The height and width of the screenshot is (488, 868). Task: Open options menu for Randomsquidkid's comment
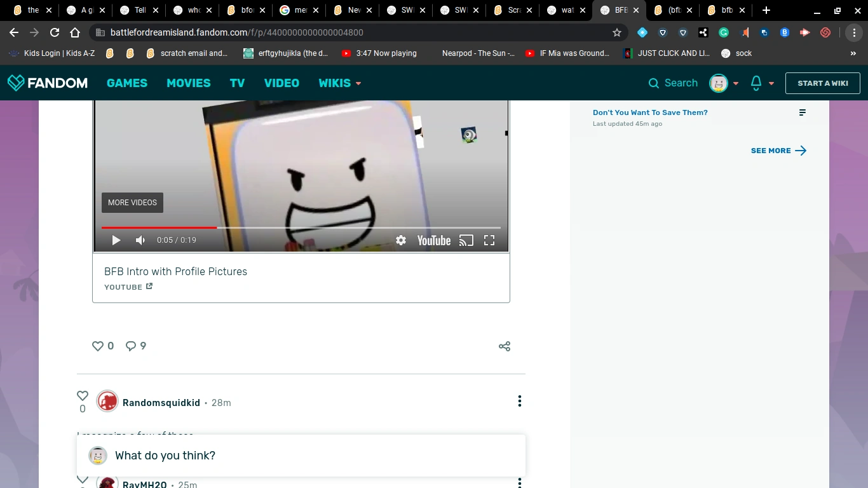coord(520,401)
